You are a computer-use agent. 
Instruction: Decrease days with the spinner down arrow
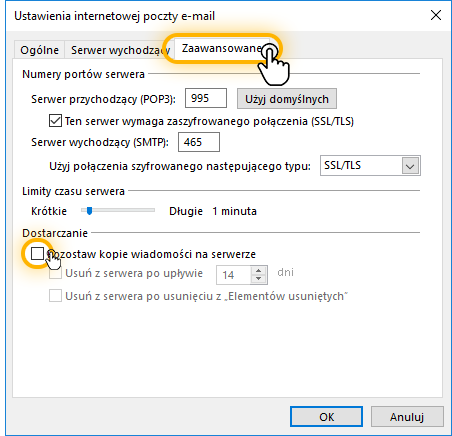[258, 279]
